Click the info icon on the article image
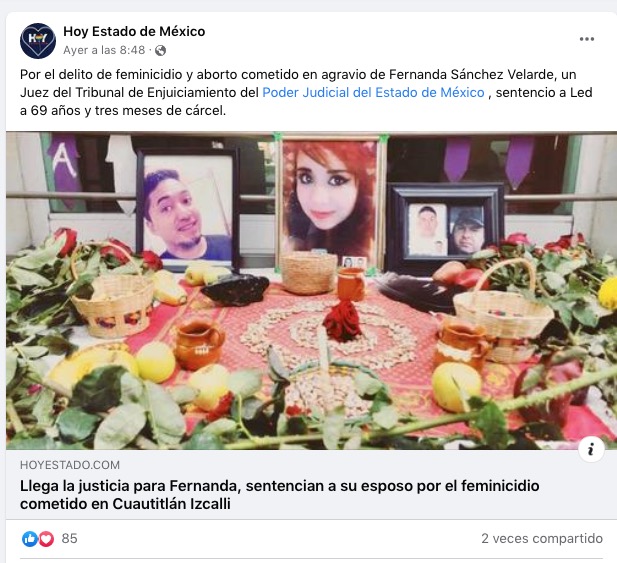This screenshot has height=563, width=617. point(591,449)
